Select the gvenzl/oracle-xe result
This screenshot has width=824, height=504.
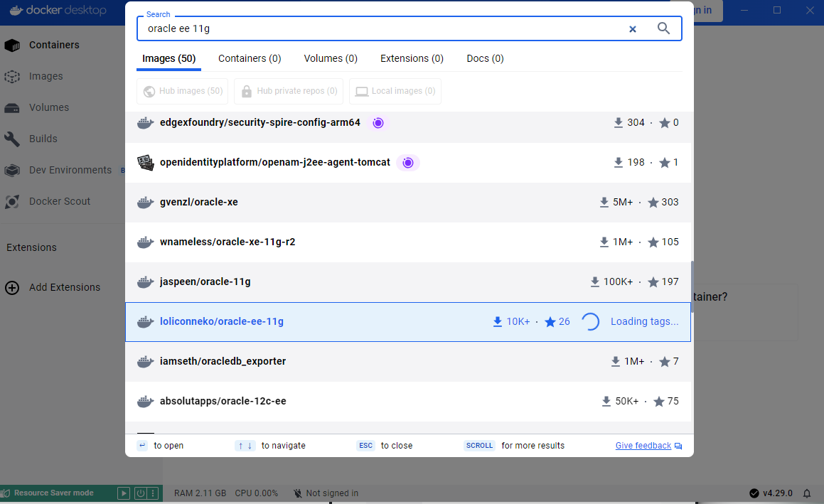pyautogui.click(x=408, y=203)
